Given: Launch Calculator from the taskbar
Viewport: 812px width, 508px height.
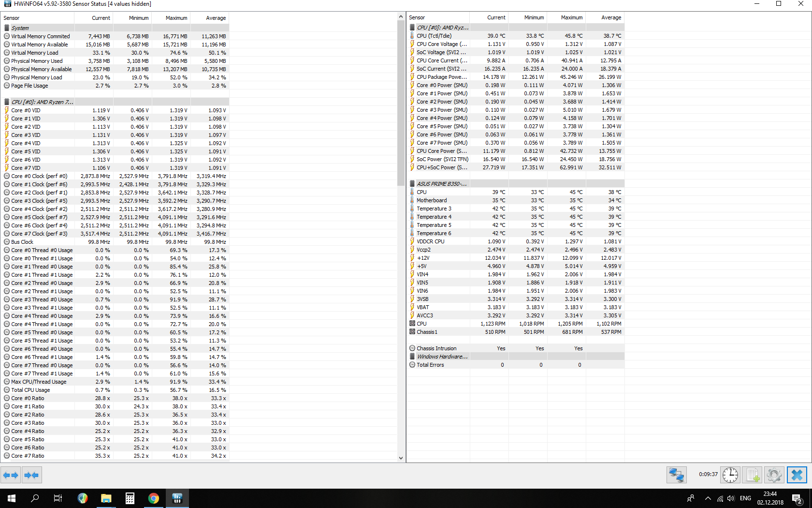Looking at the screenshot, I should coord(130,498).
